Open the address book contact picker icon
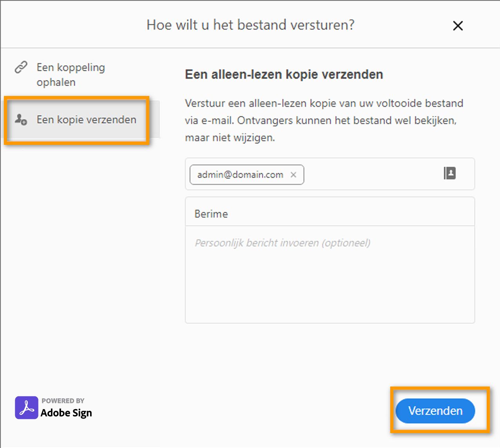This screenshot has height=448, width=500. point(450,173)
